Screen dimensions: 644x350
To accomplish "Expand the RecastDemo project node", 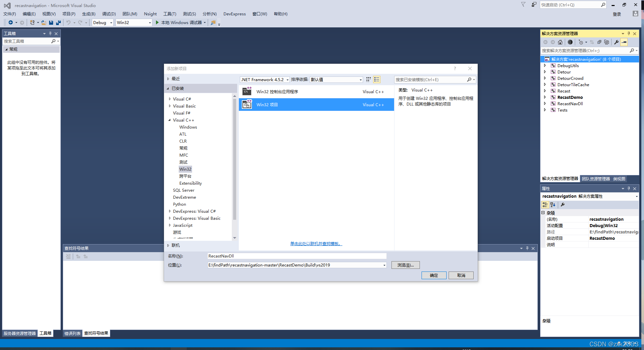I will 545,97.
